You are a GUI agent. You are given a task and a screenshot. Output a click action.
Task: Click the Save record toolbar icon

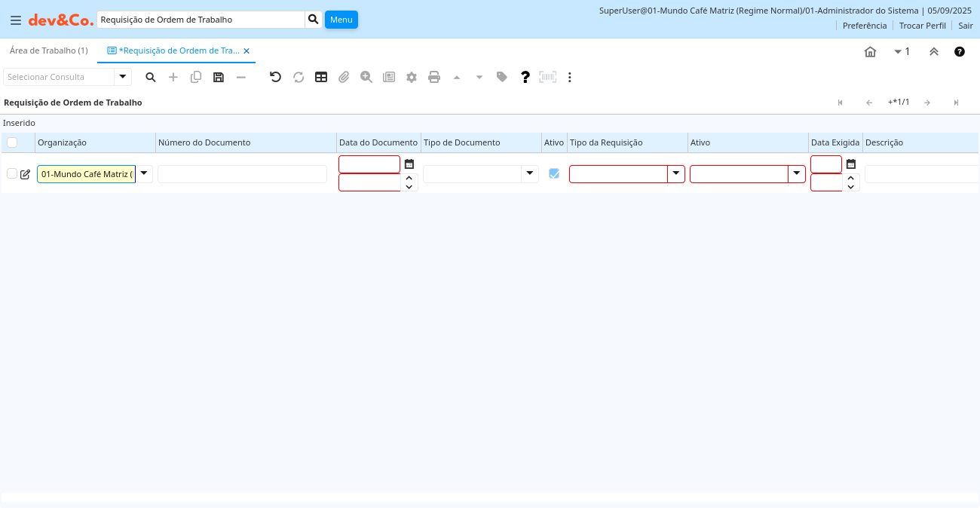click(219, 77)
